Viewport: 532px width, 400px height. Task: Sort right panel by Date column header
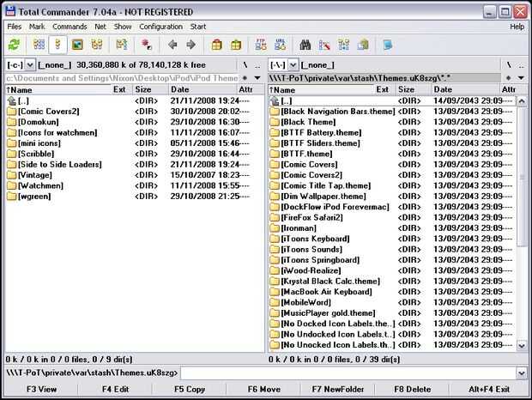pyautogui.click(x=465, y=89)
